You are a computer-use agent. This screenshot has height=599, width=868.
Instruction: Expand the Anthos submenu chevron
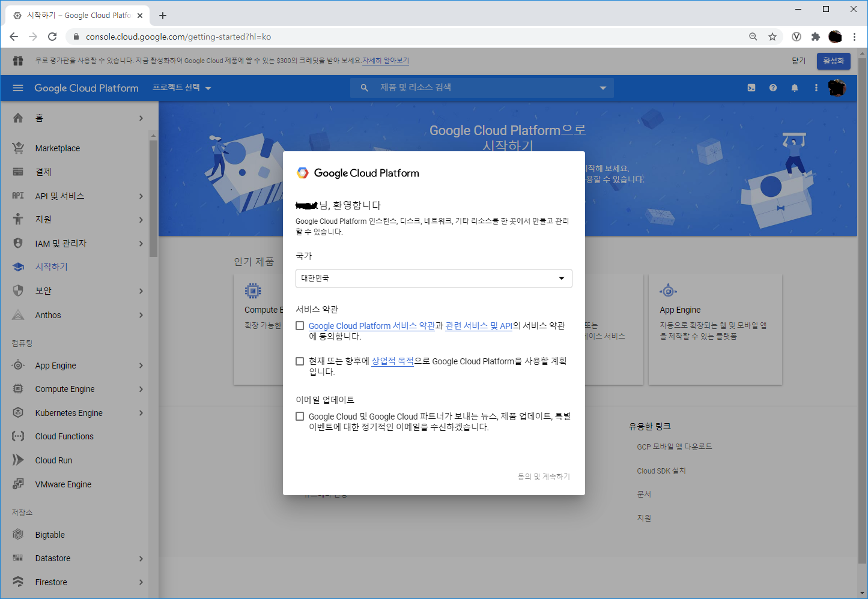point(141,315)
